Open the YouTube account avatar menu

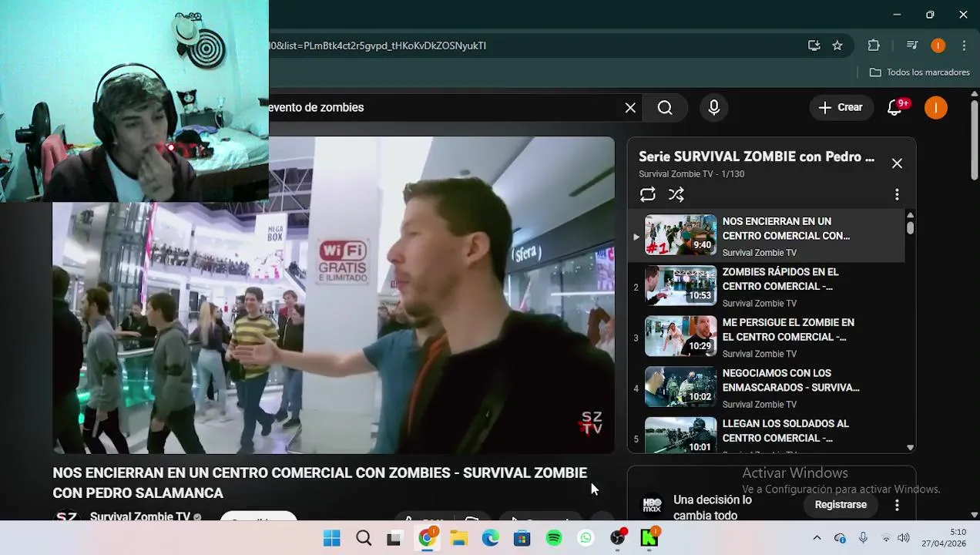click(936, 108)
